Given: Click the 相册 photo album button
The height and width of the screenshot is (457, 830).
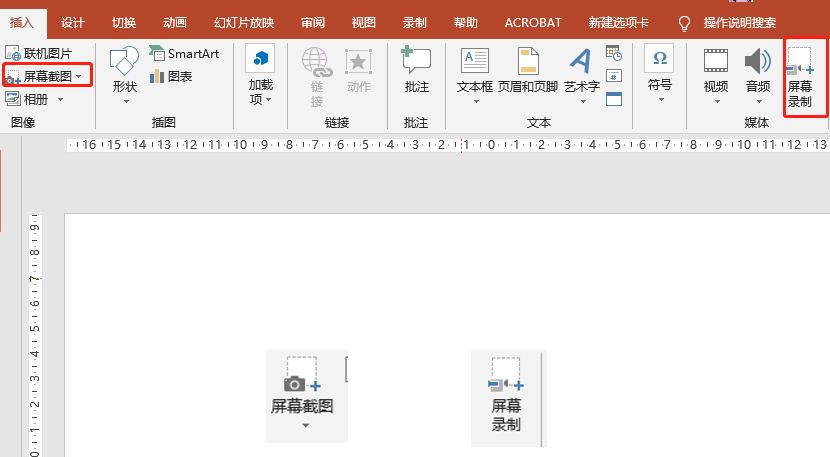Looking at the screenshot, I should (28, 99).
